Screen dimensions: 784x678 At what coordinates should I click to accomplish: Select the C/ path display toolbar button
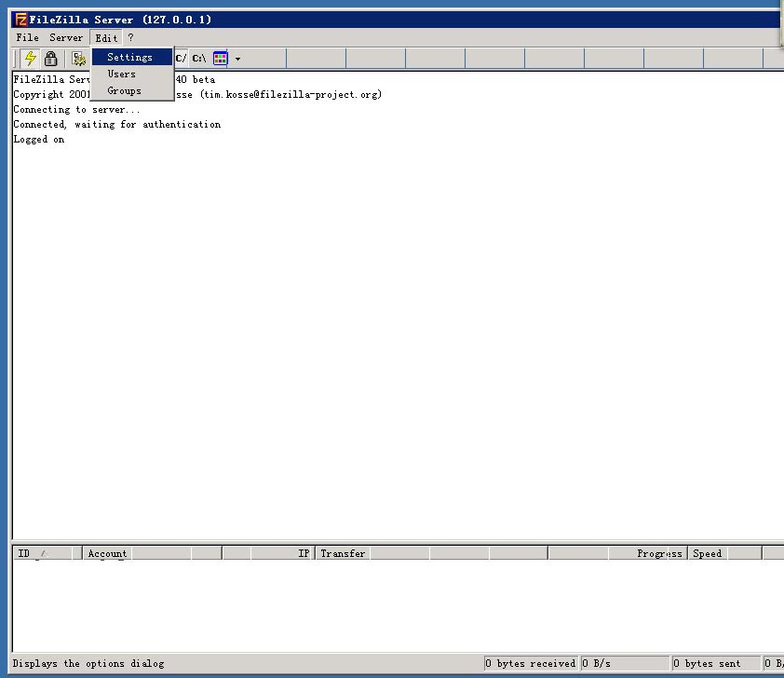click(181, 59)
